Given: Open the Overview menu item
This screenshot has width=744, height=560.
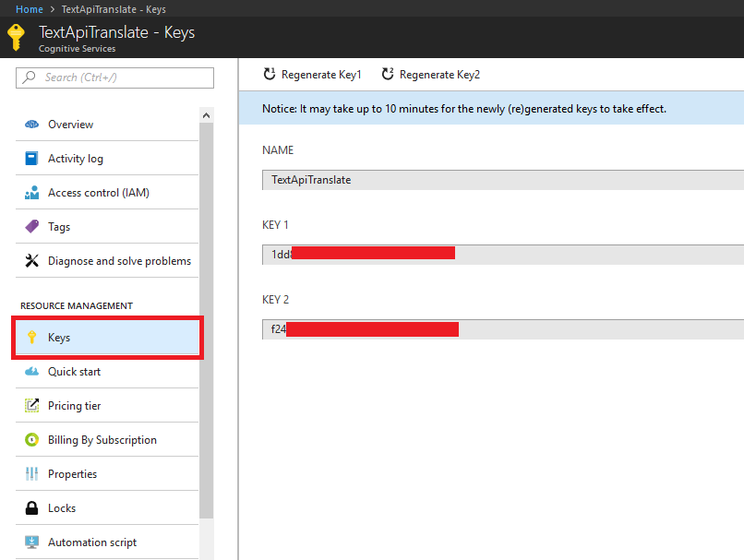Looking at the screenshot, I should tap(107, 125).
